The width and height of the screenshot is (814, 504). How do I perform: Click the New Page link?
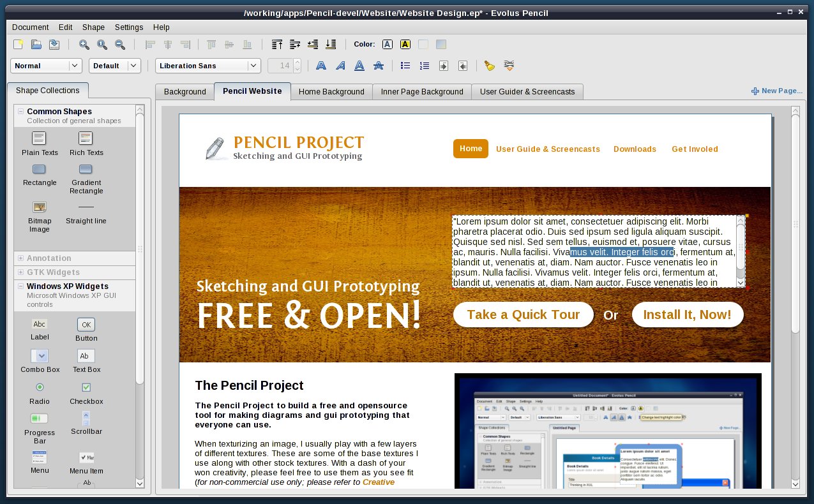(x=776, y=91)
